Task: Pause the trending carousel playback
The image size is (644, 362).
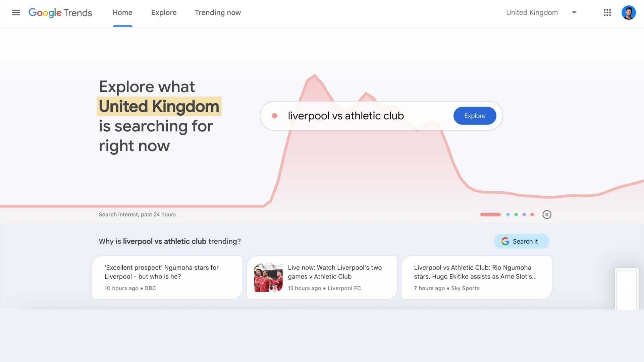Action: (x=547, y=215)
